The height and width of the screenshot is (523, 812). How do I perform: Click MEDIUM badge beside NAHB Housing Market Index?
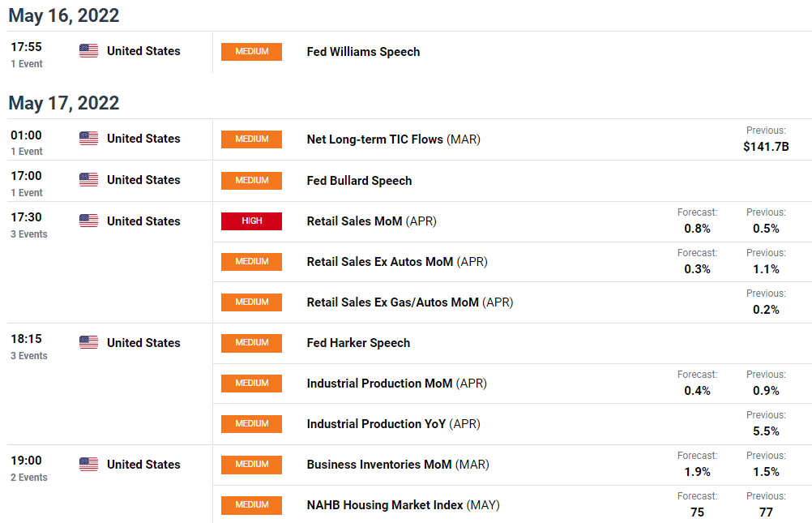252,505
